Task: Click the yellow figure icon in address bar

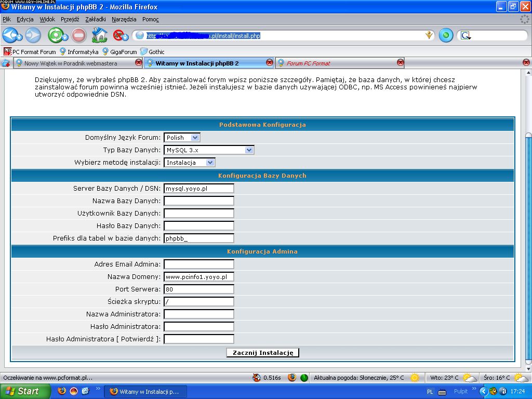Action: [429, 35]
